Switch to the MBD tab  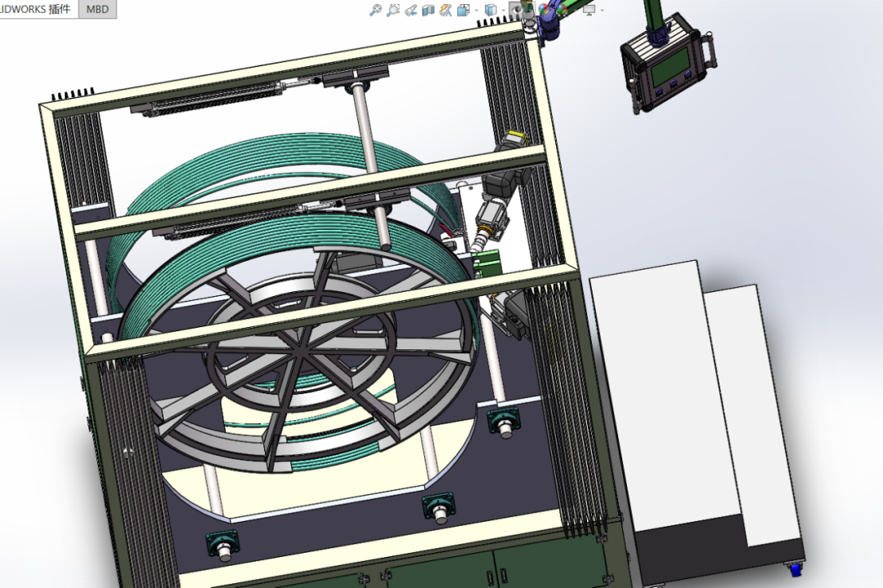(x=97, y=9)
